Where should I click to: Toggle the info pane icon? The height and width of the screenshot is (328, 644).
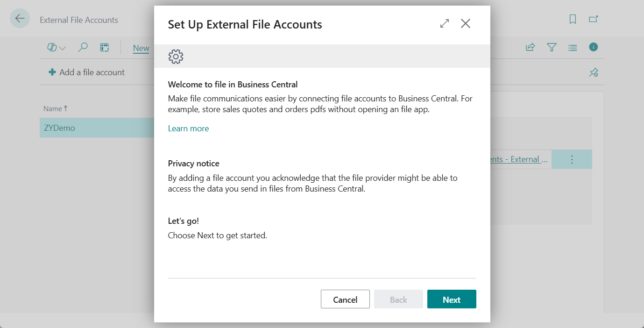pyautogui.click(x=593, y=47)
